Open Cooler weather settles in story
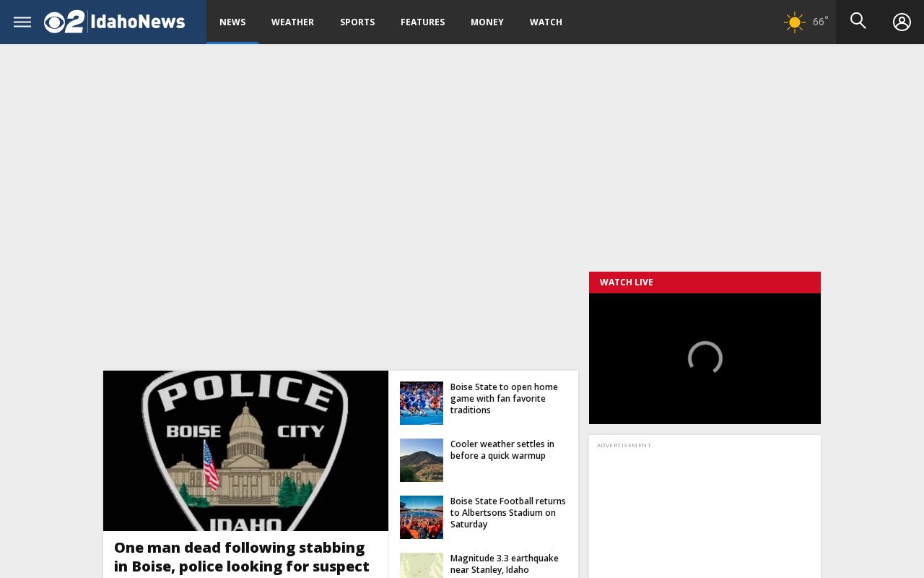 504,450
